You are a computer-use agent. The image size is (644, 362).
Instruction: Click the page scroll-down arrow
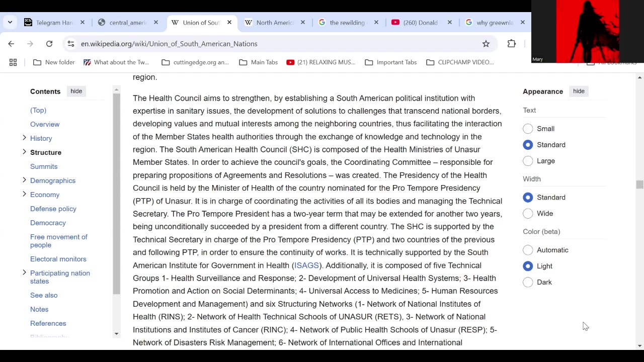(x=639, y=345)
